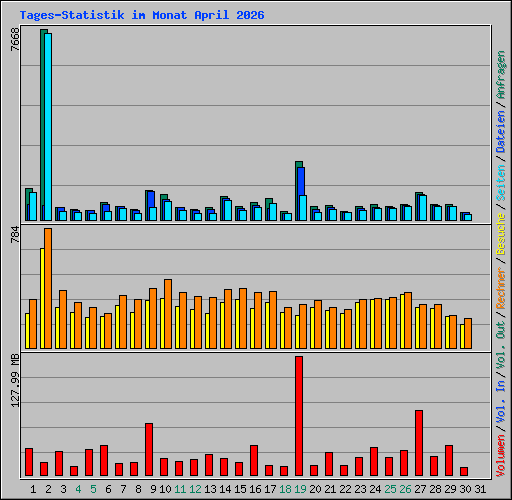Click the orange hosts bar for day 10
This screenshot has height=500, width=512.
tap(168, 314)
